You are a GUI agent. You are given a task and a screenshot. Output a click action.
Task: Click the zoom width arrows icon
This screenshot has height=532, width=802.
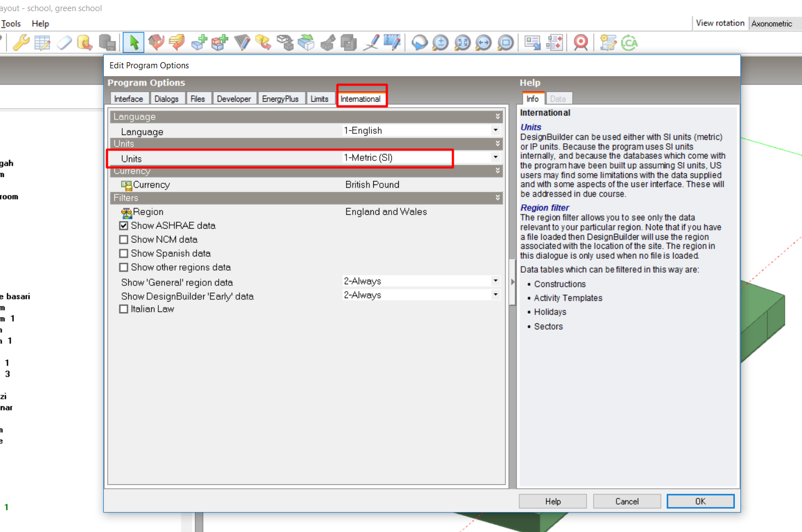coord(484,43)
